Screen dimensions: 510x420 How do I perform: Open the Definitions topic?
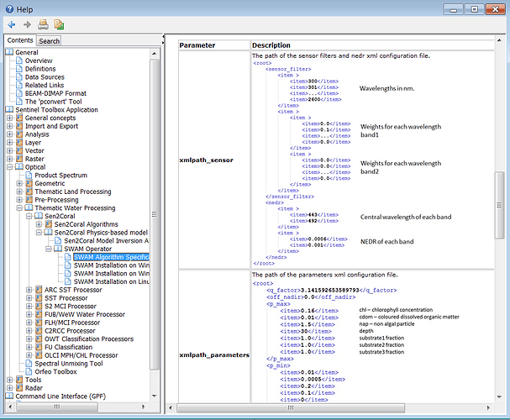40,69
